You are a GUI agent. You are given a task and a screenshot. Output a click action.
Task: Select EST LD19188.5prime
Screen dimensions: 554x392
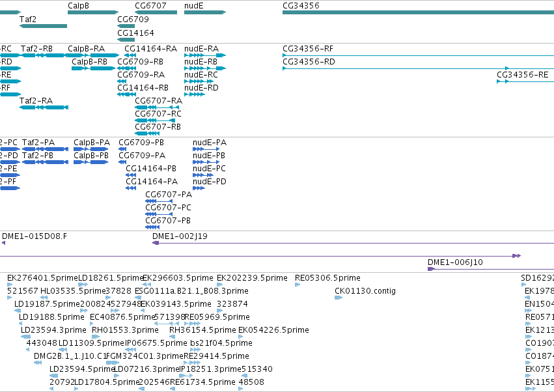pyautogui.click(x=51, y=317)
